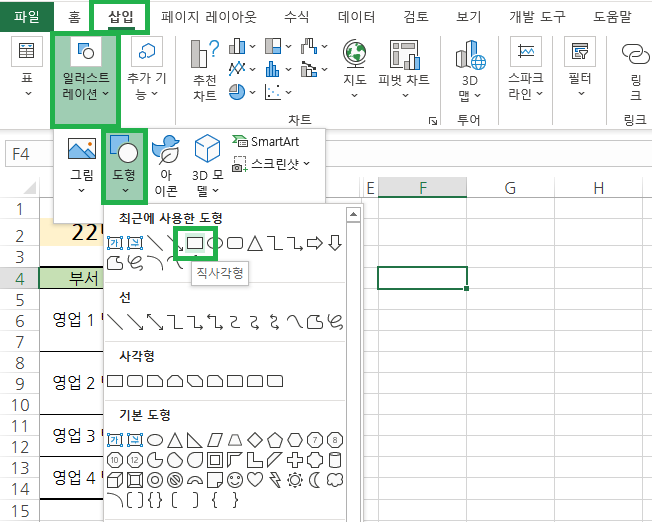Select the rectangle shape in recent shapes

pos(195,242)
